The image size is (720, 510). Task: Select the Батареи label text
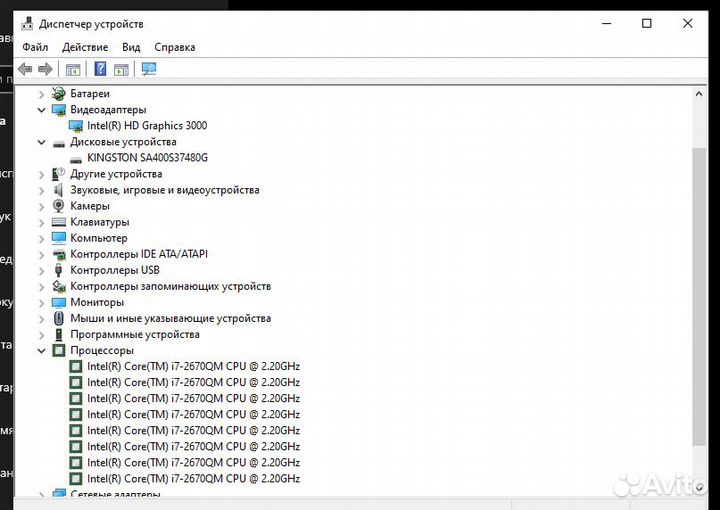pos(90,94)
